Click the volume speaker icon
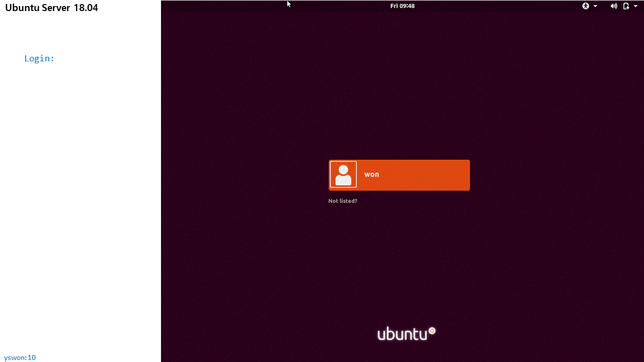Image resolution: width=644 pixels, height=362 pixels. point(614,6)
